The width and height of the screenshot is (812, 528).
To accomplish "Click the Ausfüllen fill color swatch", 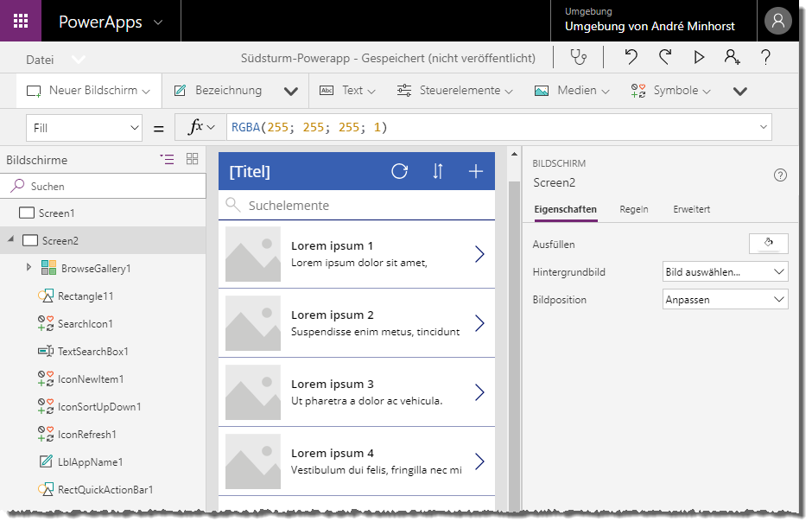I will (768, 245).
